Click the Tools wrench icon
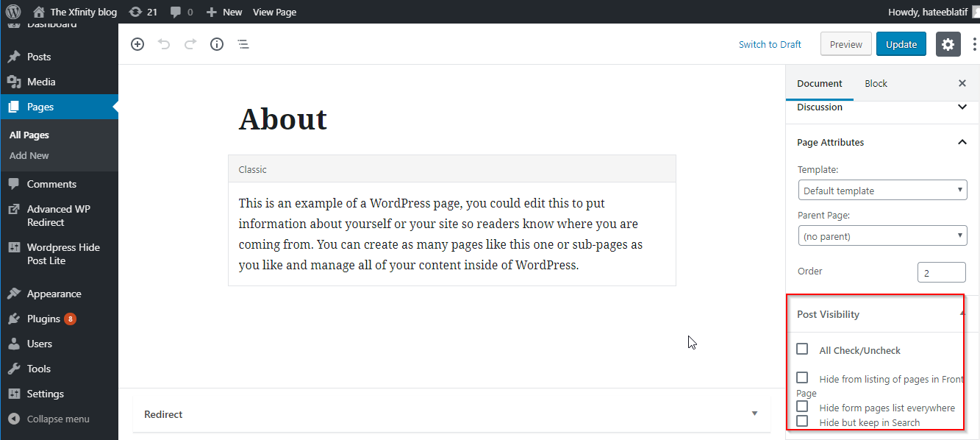The image size is (980, 440). pos(13,369)
